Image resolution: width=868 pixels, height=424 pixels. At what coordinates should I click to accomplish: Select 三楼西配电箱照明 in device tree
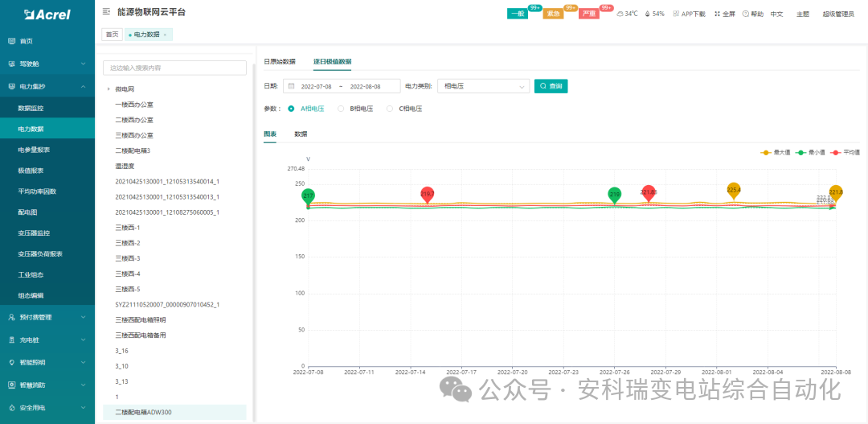(x=141, y=319)
